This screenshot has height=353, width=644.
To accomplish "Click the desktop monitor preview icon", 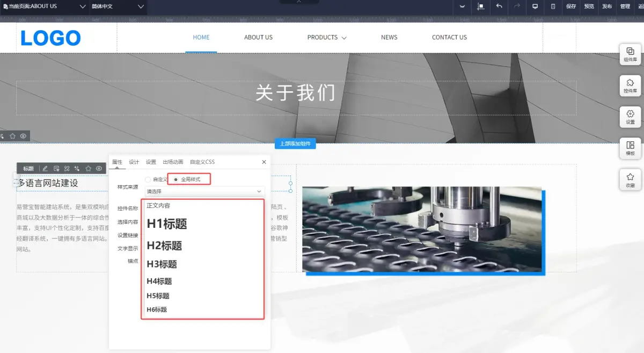I will pyautogui.click(x=535, y=6).
